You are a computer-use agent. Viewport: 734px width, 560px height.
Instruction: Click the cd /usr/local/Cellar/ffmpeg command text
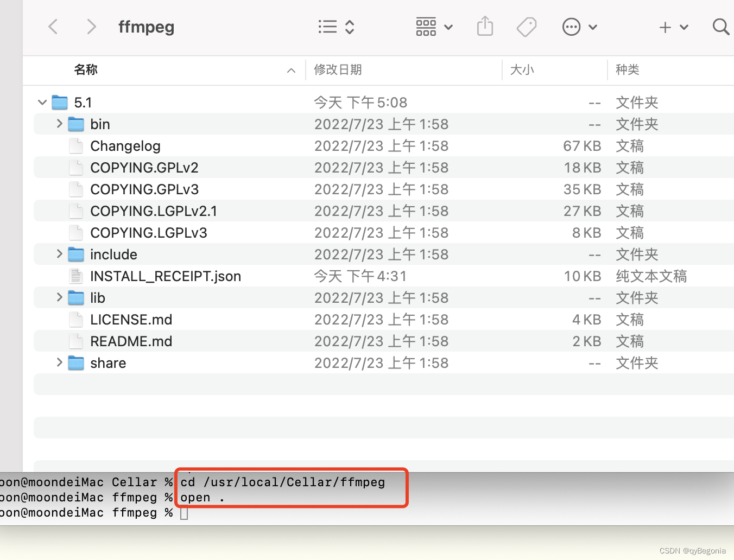point(283,482)
